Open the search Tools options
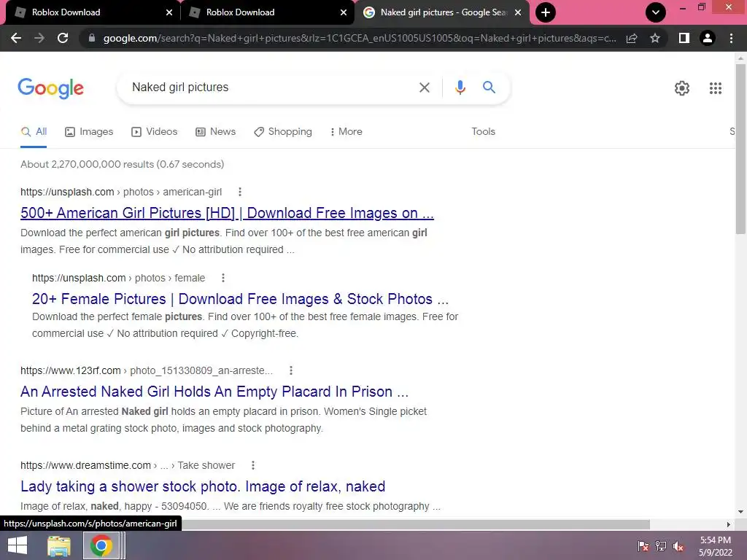Screen dimensions: 747x560 click(483, 132)
